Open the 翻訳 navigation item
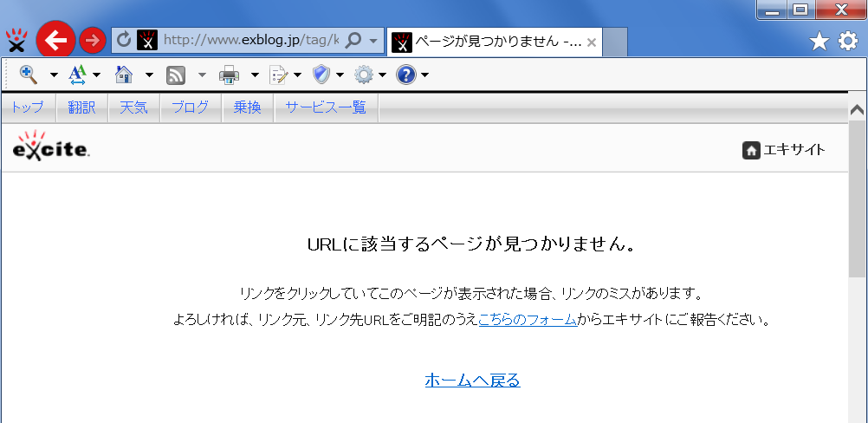The image size is (868, 423). point(82,107)
